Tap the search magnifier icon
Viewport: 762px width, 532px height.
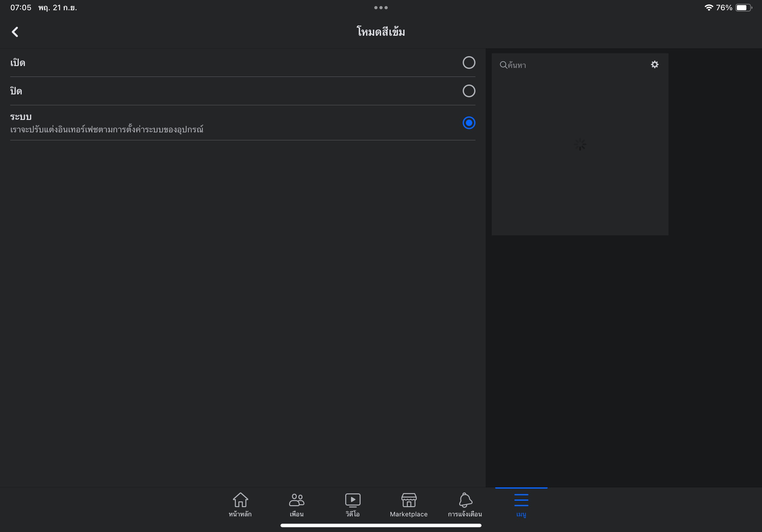point(503,65)
